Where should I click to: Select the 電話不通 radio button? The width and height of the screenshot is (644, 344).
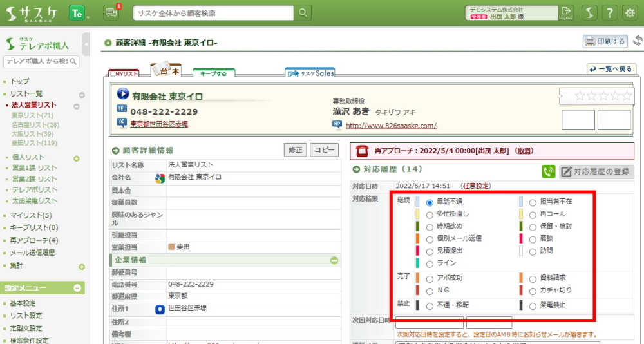(x=430, y=203)
